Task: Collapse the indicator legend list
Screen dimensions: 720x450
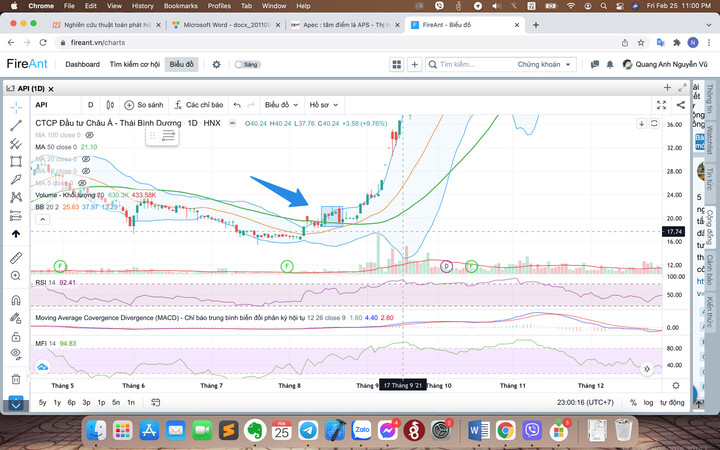Action: (x=42, y=219)
